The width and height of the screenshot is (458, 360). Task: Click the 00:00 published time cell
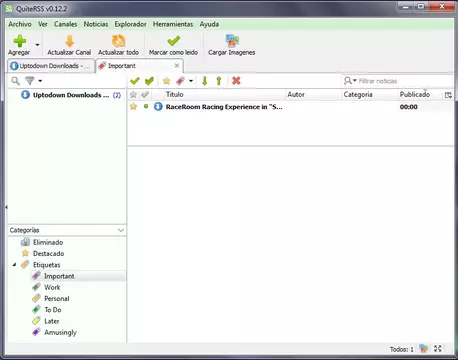[409, 107]
